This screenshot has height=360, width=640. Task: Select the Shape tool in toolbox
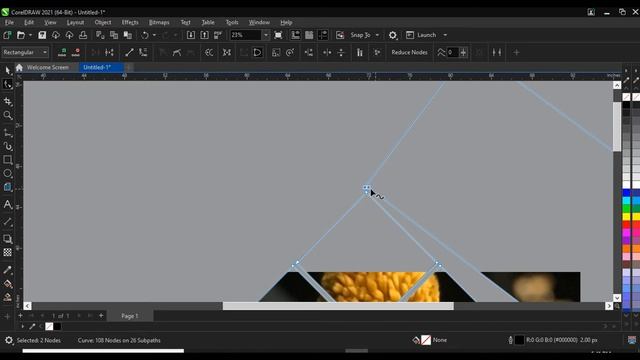[x=7, y=84]
